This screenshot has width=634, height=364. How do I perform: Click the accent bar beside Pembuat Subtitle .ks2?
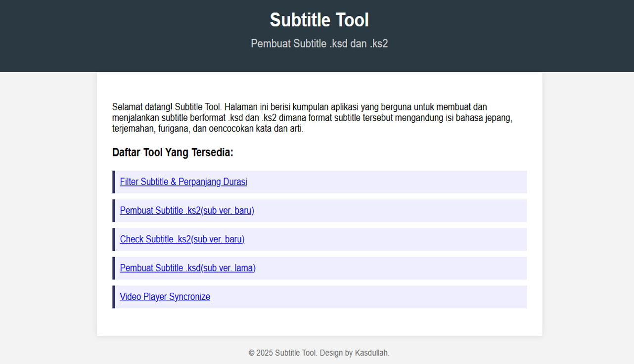[x=114, y=211]
